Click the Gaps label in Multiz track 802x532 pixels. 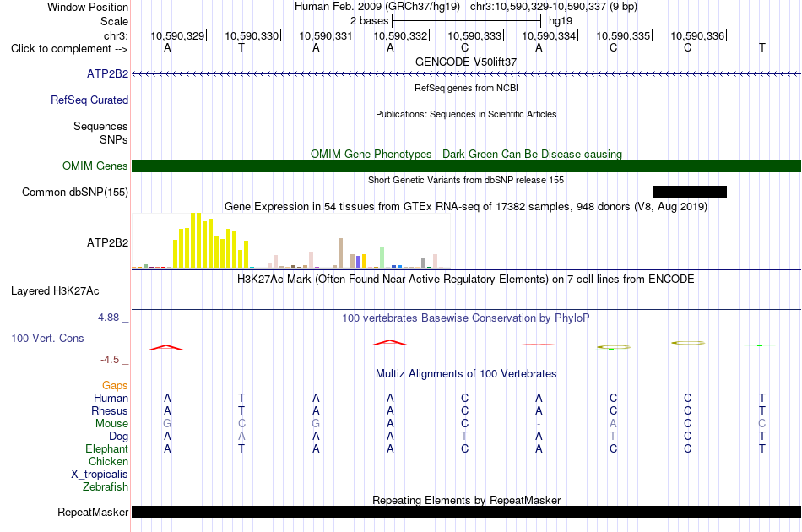tap(115, 386)
